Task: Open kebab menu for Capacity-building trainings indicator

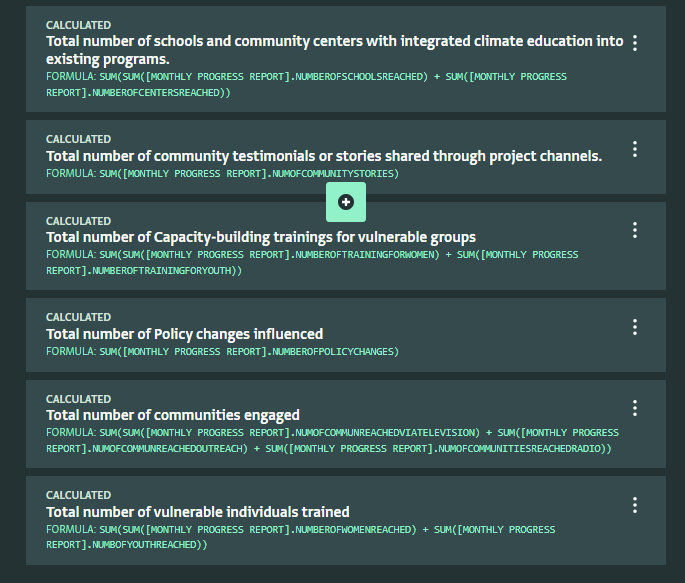Action: pyautogui.click(x=635, y=230)
